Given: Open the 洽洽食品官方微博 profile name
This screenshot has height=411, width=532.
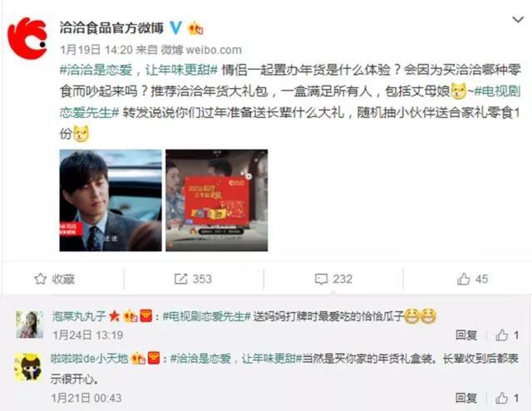Looking at the screenshot, I should pos(111,27).
